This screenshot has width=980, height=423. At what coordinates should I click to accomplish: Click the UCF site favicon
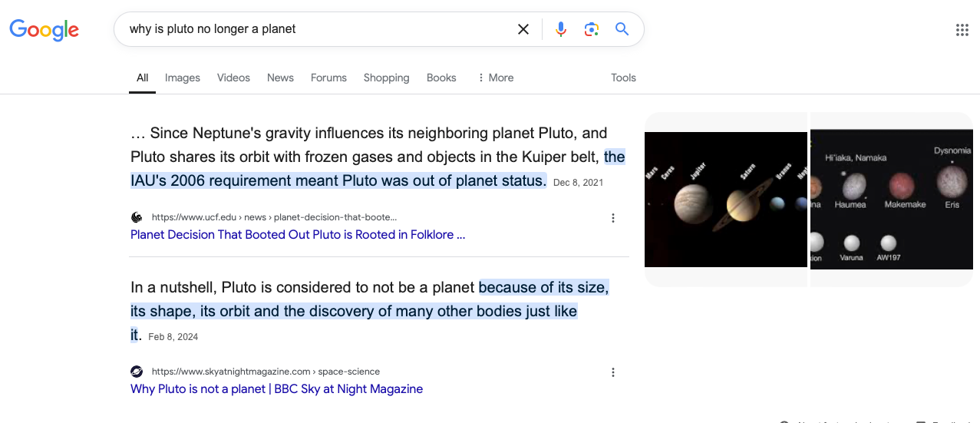pyautogui.click(x=137, y=217)
